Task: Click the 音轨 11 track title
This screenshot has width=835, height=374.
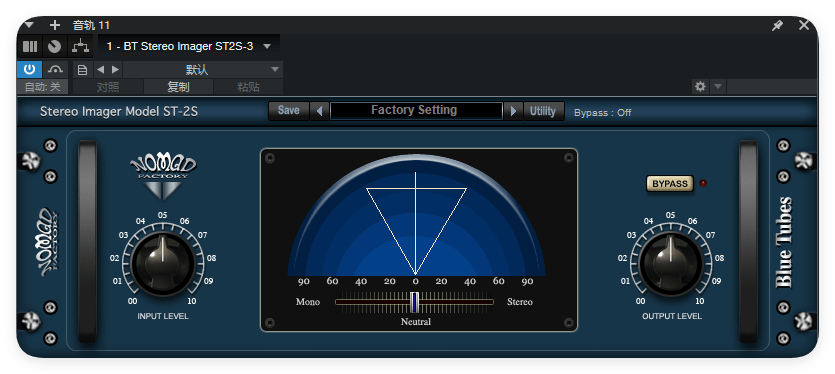Action: 91,25
